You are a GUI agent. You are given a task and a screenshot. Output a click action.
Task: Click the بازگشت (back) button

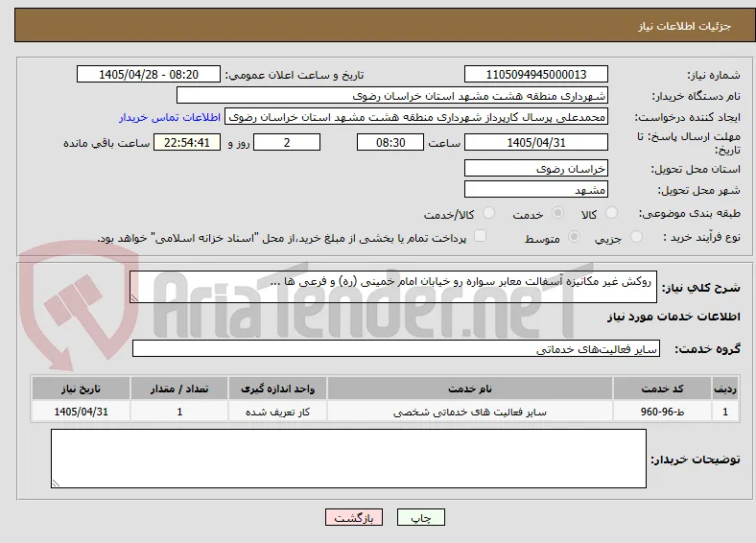(354, 517)
